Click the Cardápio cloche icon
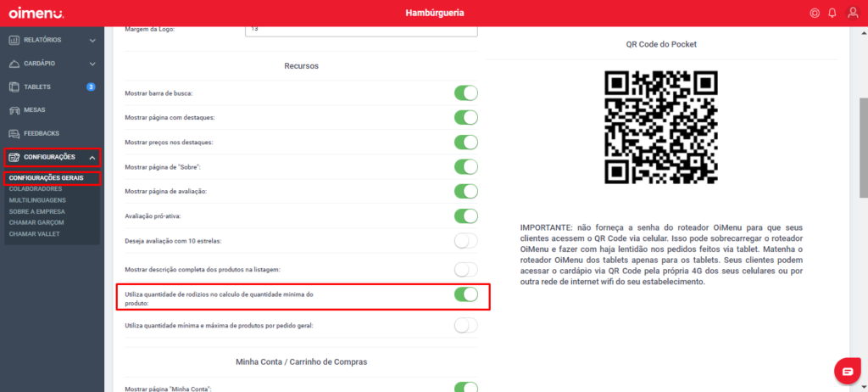Image resolution: width=868 pixels, height=392 pixels. [x=14, y=64]
